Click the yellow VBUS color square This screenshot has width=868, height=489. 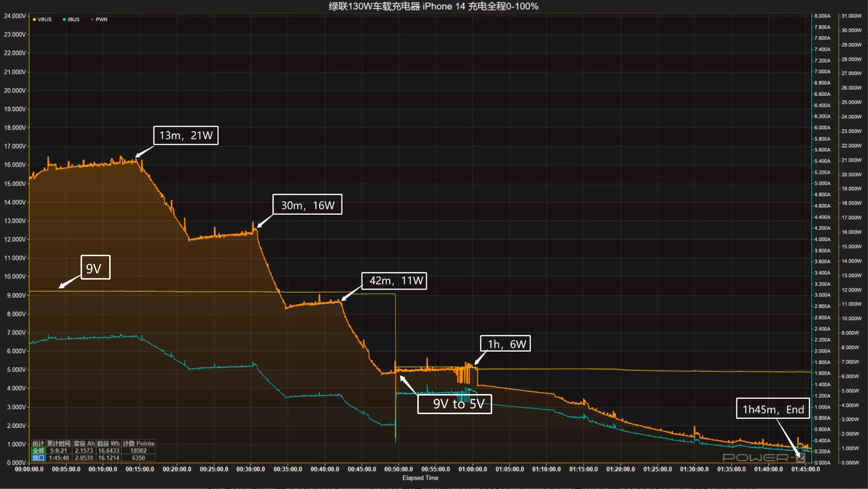pos(34,20)
